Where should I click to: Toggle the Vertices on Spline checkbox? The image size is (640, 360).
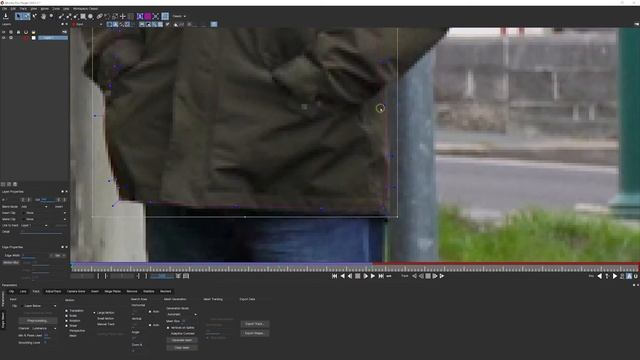[168, 328]
